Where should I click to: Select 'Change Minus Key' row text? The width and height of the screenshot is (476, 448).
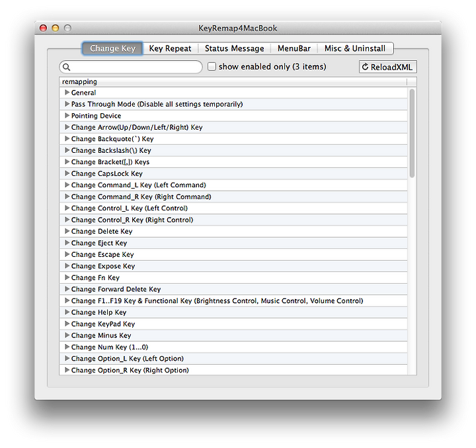(101, 336)
